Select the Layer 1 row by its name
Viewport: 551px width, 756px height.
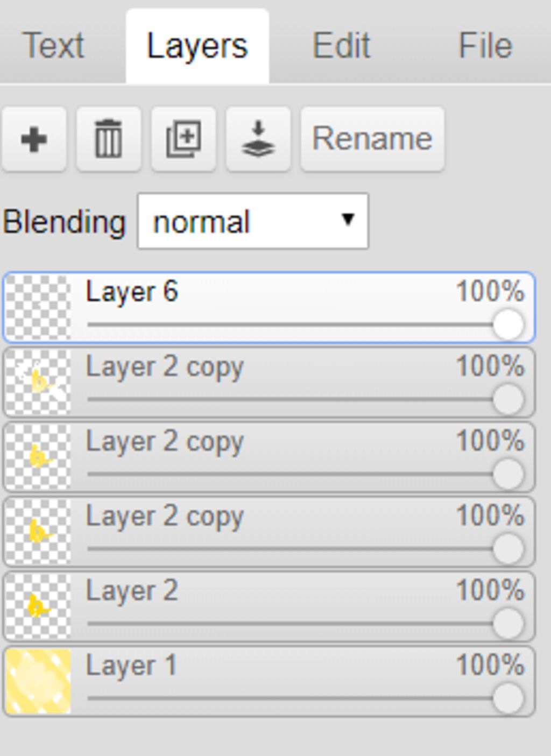(x=132, y=665)
